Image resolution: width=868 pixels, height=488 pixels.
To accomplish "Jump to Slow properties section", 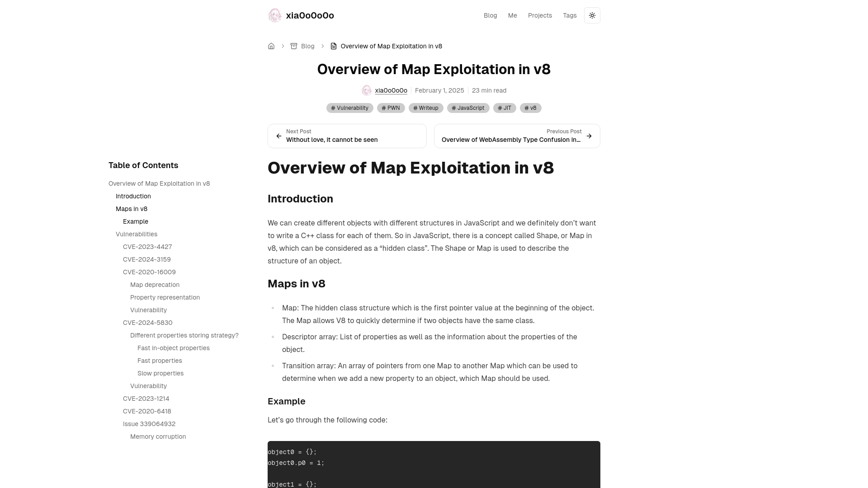I will [x=160, y=373].
